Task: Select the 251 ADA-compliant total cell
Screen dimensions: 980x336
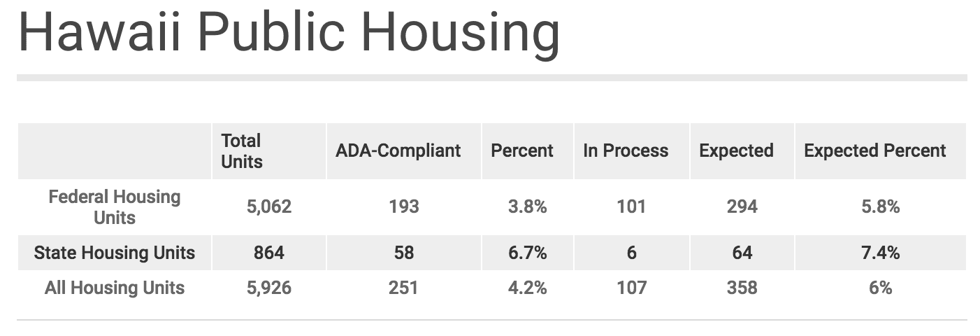Action: pyautogui.click(x=403, y=288)
